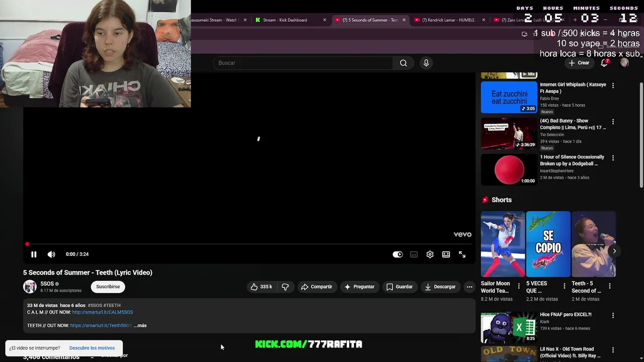Toggle subtitles in player controls

(x=414, y=254)
